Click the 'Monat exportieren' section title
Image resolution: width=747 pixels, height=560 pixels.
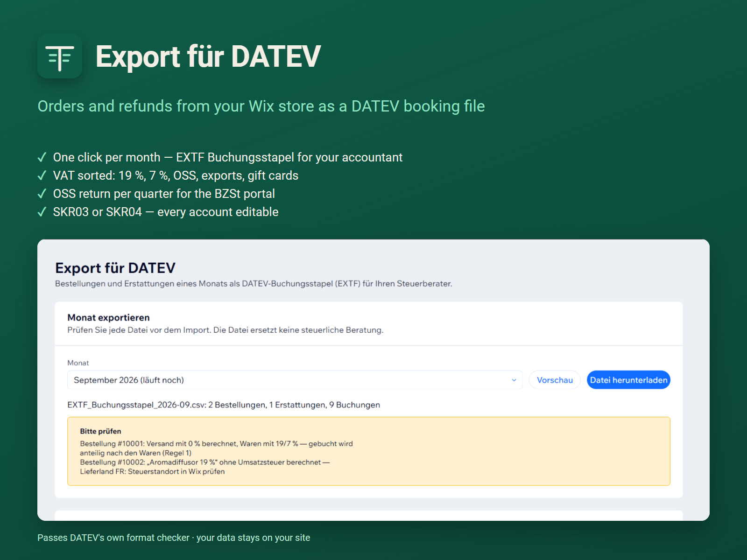(x=108, y=317)
